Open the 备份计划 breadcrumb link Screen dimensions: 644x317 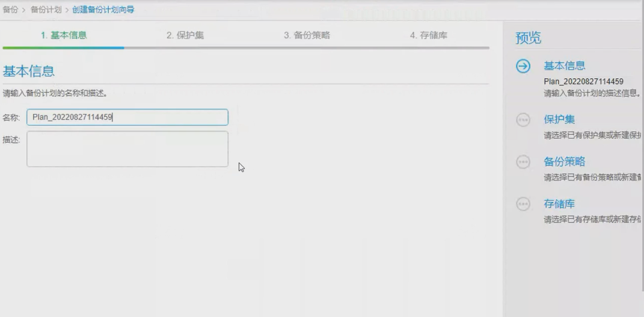(x=46, y=10)
